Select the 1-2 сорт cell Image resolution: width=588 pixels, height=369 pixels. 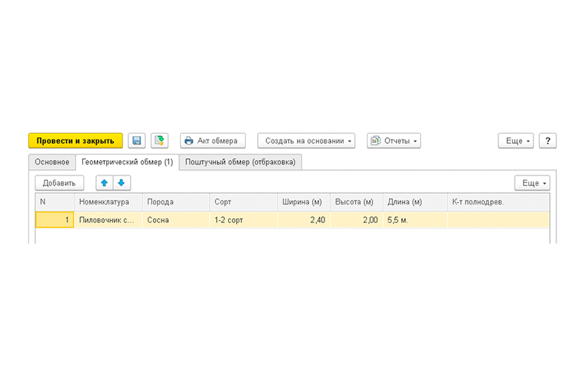coord(244,220)
